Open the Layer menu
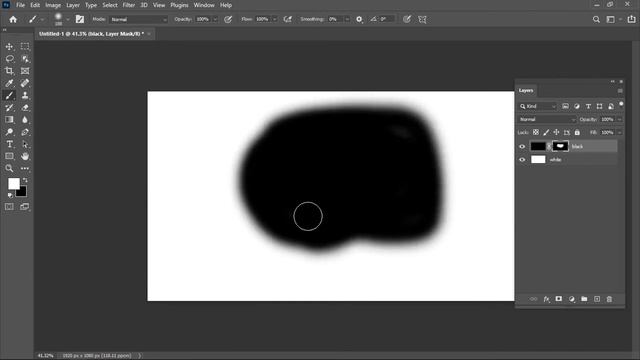This screenshot has width=640, height=360. coord(73,5)
